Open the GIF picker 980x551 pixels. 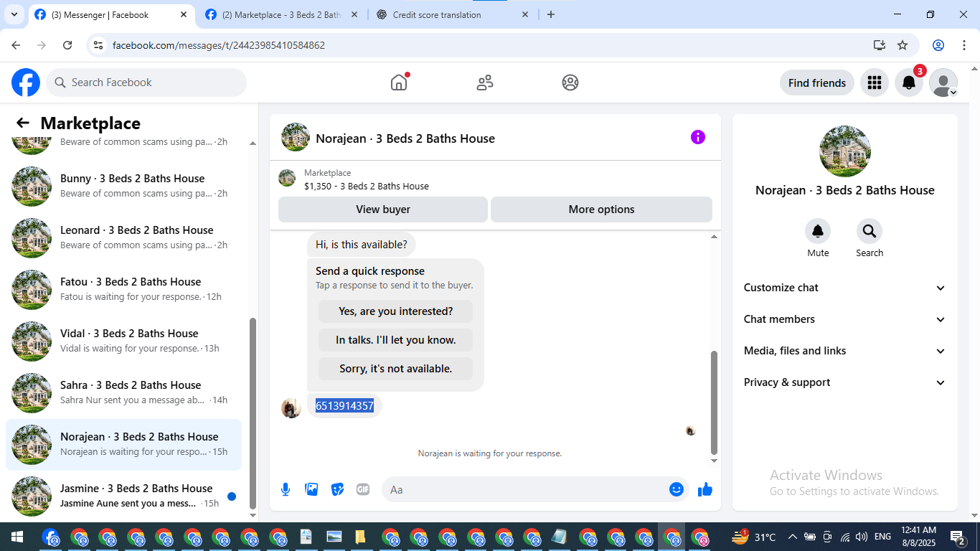tap(363, 489)
